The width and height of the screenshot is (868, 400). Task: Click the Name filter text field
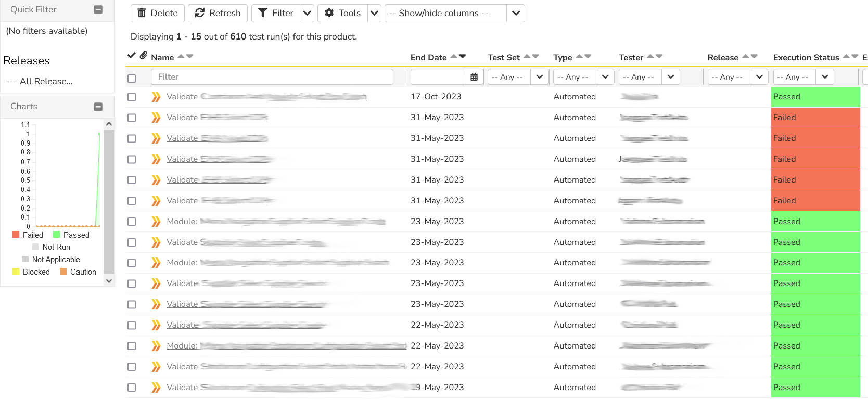click(272, 77)
